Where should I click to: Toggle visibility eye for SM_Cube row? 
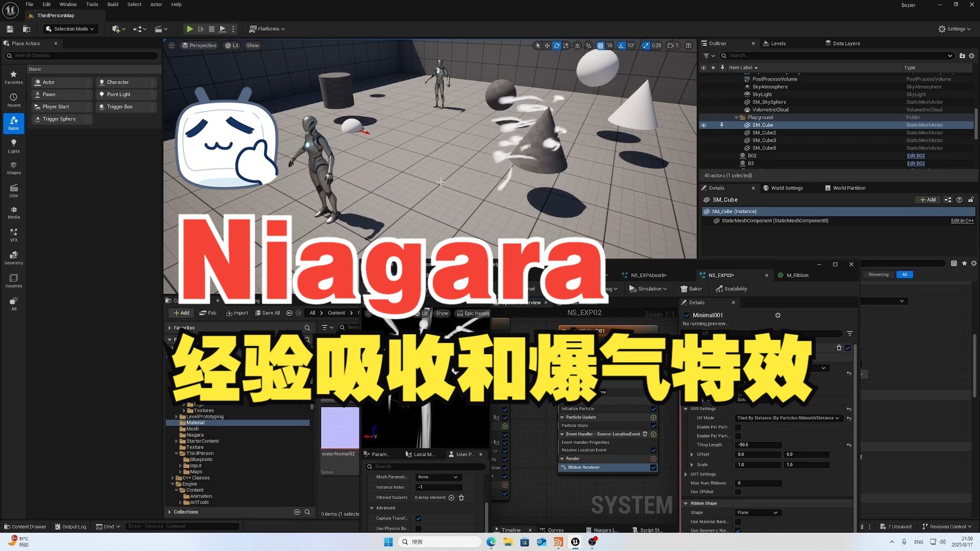(703, 125)
